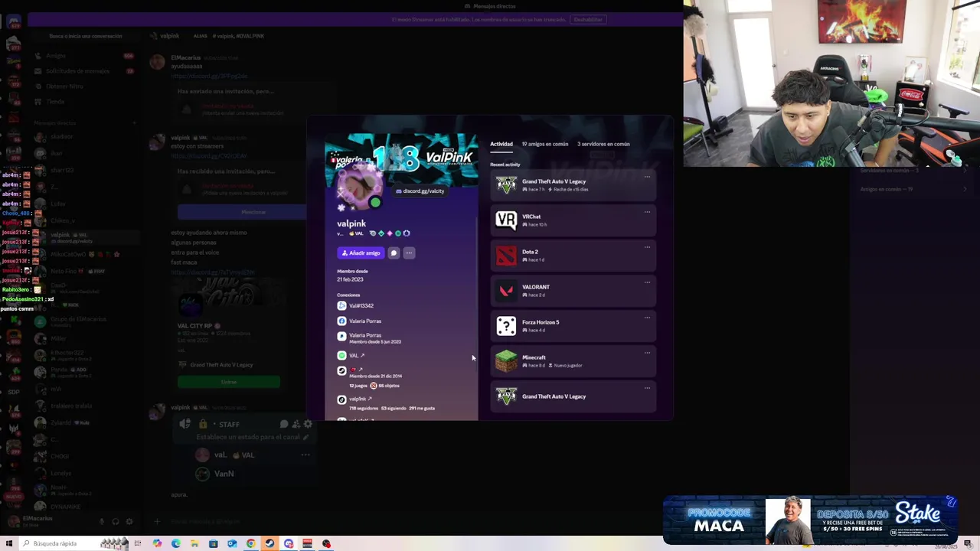980x551 pixels.
Task: Switch to 19 amigos en común tab
Action: click(x=545, y=144)
